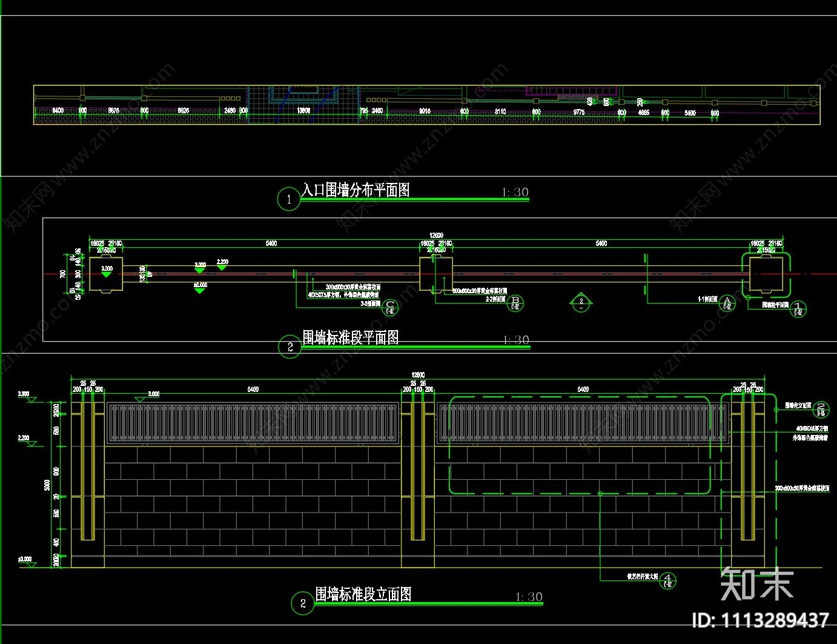
Task: Select the title 围墙标准段立面图
Action: (363, 594)
